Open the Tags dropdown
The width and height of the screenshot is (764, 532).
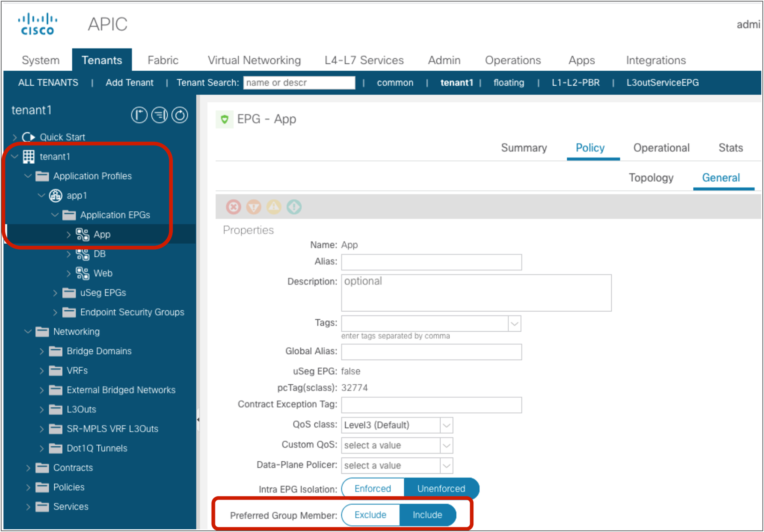coord(514,323)
